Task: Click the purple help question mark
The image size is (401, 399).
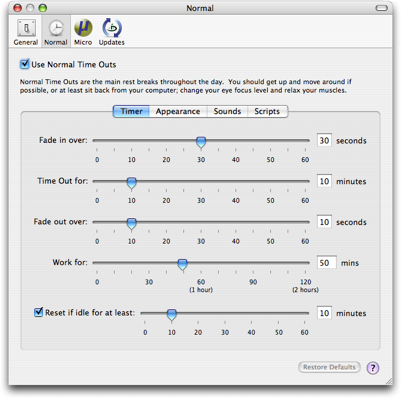Action: tap(373, 368)
